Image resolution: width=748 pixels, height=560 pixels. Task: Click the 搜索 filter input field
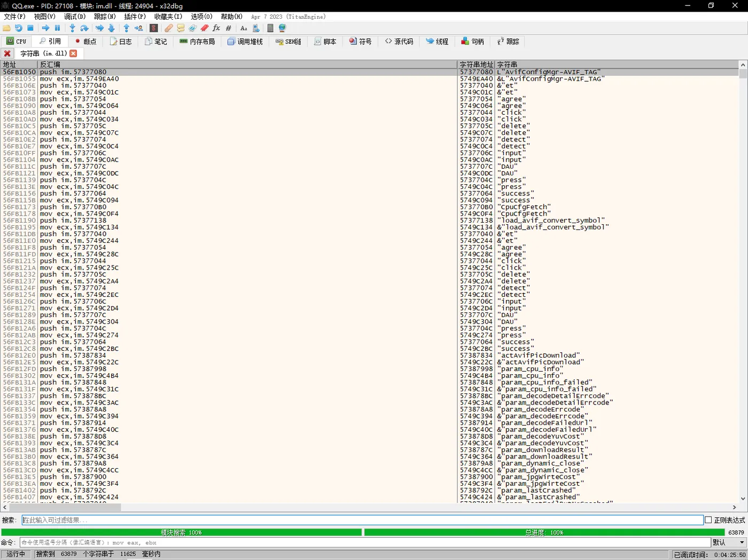(x=362, y=520)
